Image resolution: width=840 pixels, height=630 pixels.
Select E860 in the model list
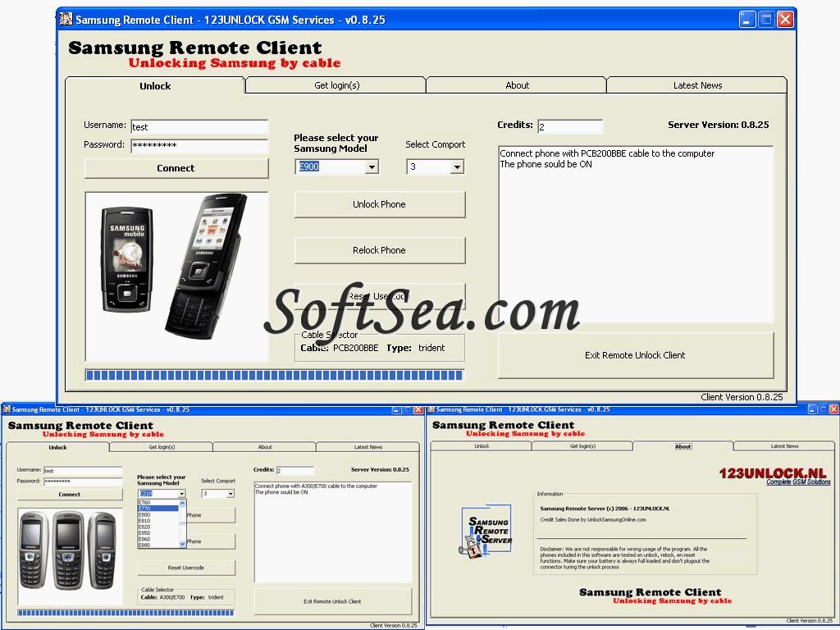point(158,539)
